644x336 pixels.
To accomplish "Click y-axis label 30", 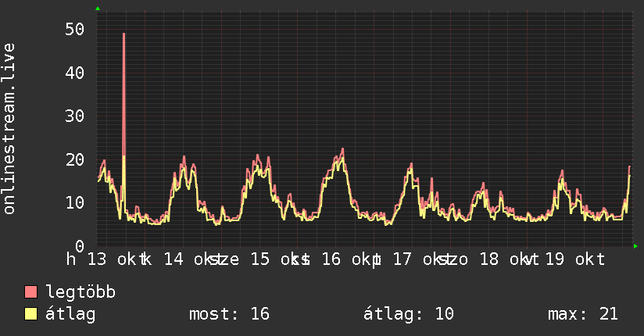I will tap(75, 116).
